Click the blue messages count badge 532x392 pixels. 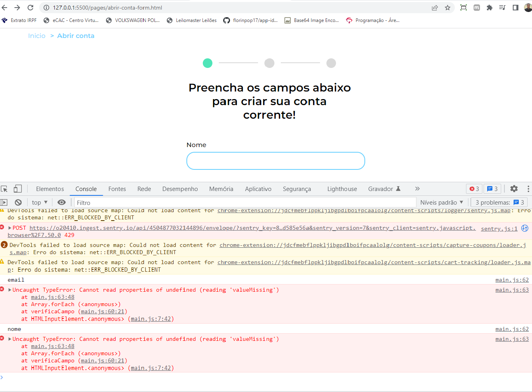click(x=492, y=189)
